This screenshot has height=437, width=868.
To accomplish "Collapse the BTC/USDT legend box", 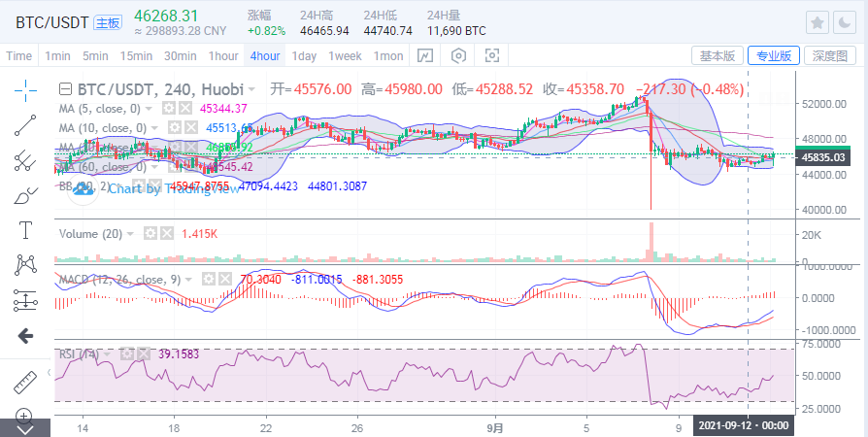I will point(67,89).
